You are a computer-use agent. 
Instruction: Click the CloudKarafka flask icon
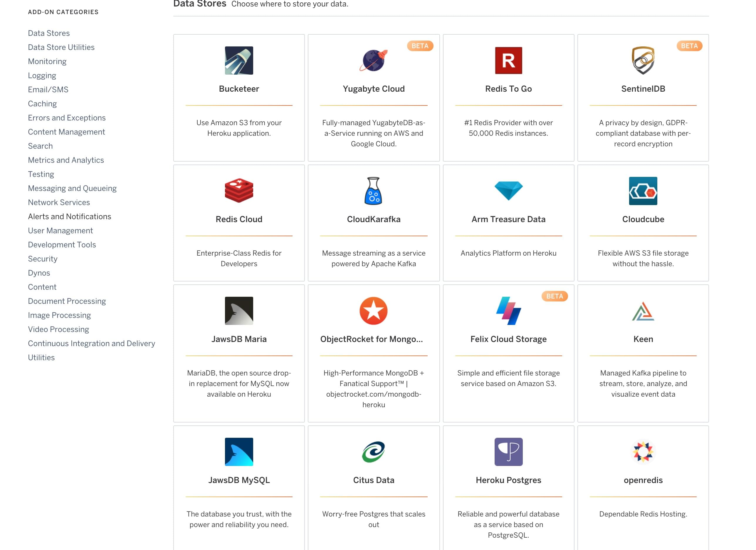click(x=373, y=191)
